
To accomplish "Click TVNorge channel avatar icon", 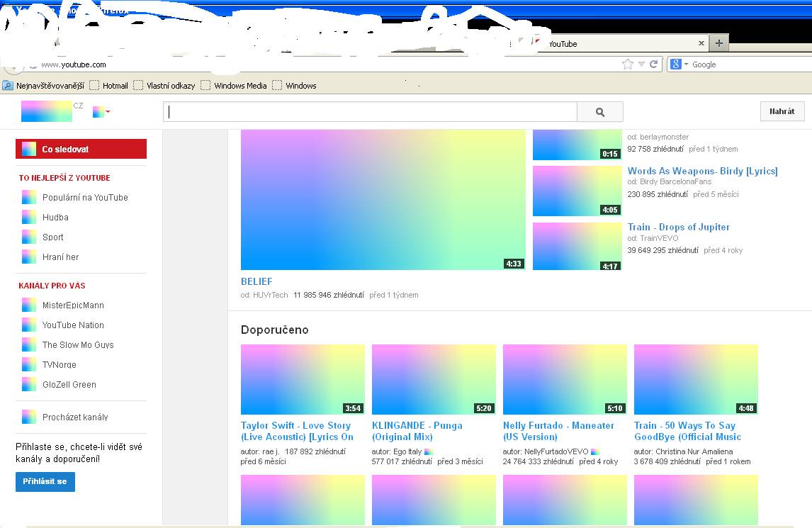I will [29, 364].
